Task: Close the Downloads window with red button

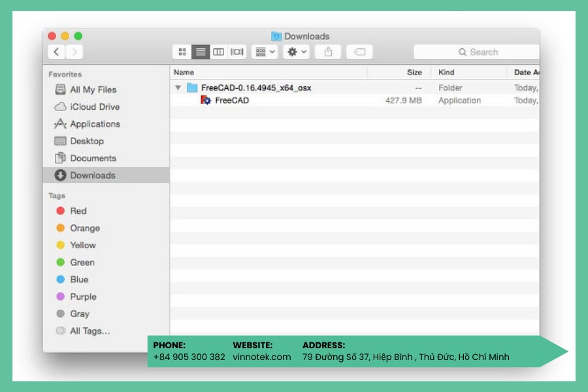Action: 52,36
